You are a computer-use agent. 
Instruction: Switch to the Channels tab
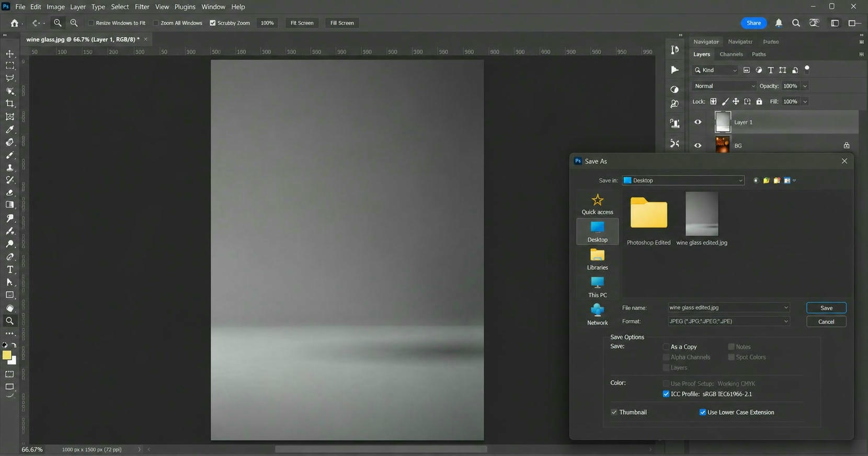[x=731, y=54]
